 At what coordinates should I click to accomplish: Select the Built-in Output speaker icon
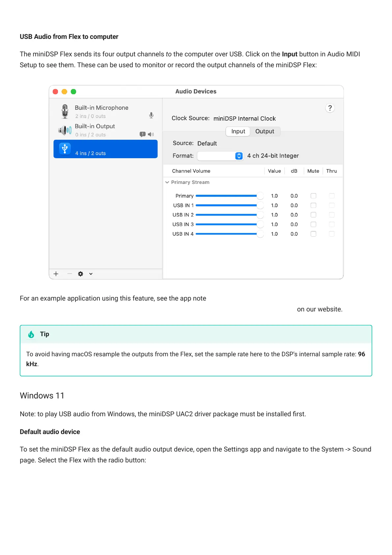pos(65,130)
